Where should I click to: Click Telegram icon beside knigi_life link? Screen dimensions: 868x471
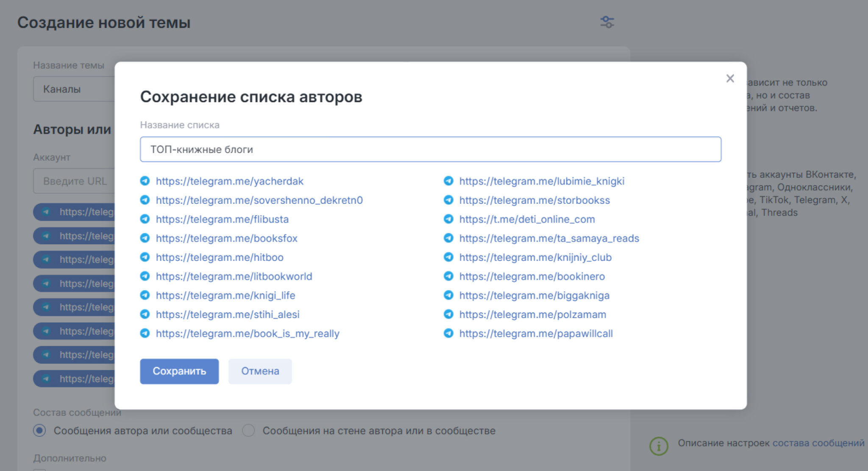pos(145,295)
